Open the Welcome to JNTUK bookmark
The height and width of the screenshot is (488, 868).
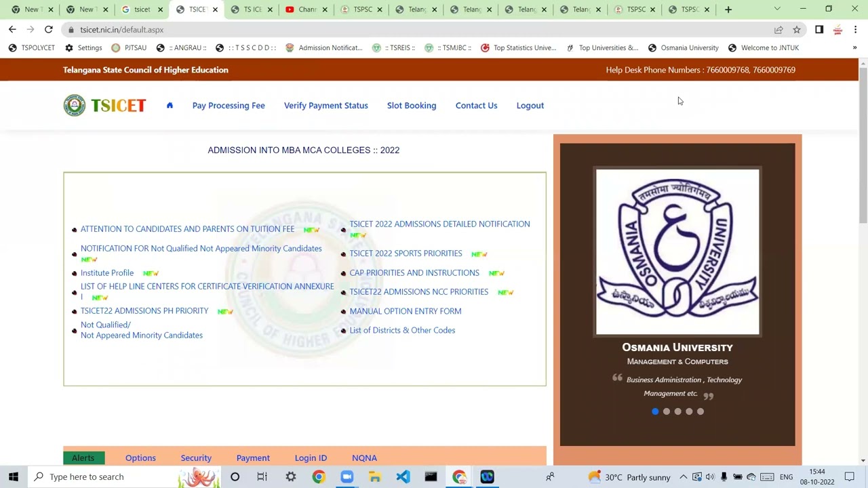[x=763, y=47]
